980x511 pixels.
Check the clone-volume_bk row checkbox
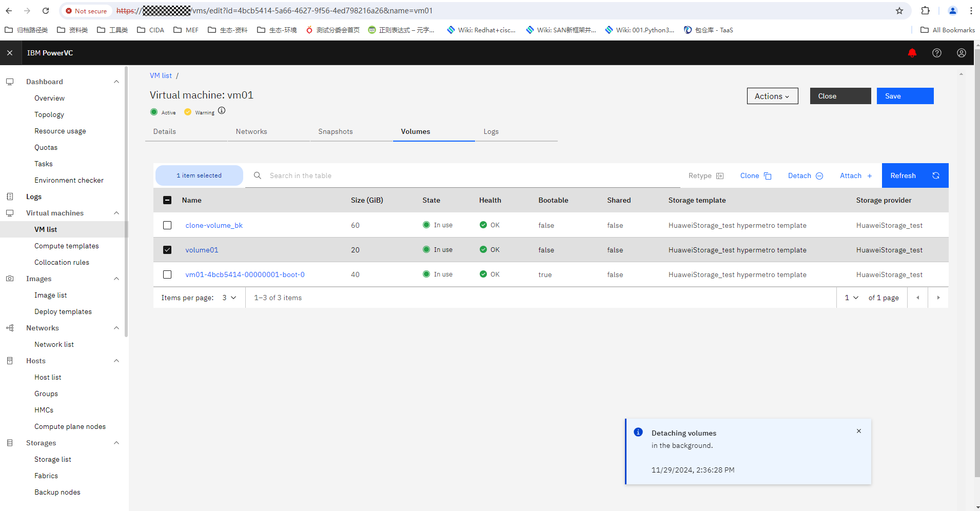tap(167, 225)
